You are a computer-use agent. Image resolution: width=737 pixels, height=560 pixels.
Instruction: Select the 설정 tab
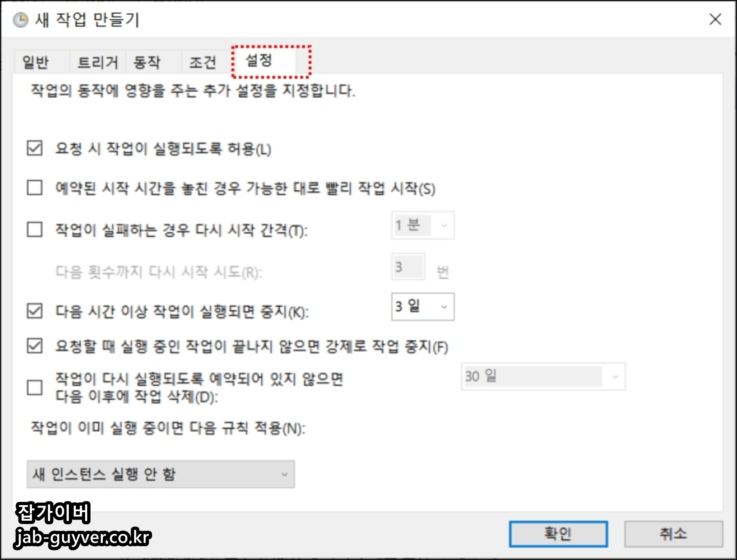(x=258, y=61)
